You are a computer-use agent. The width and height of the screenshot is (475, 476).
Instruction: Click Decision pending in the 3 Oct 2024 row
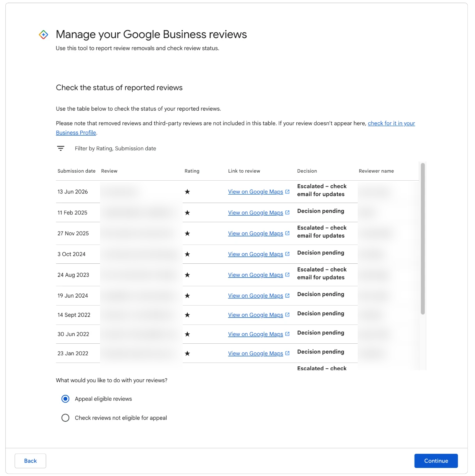(321, 253)
